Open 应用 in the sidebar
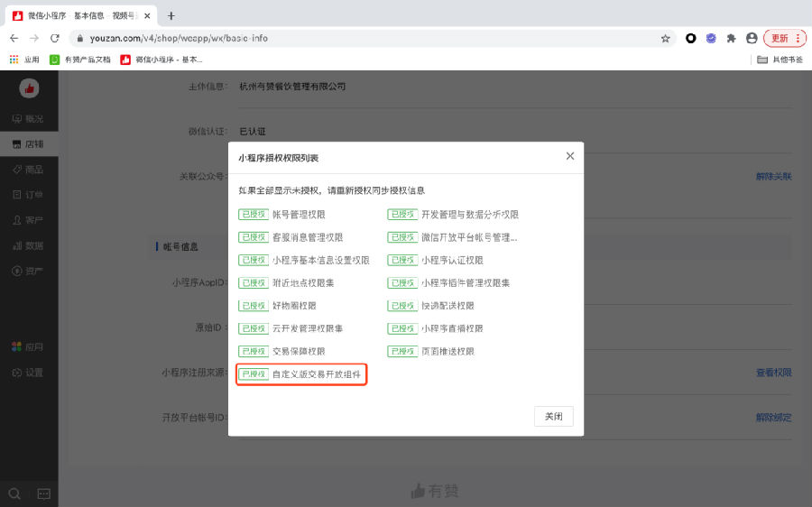812x507 pixels. pyautogui.click(x=29, y=347)
